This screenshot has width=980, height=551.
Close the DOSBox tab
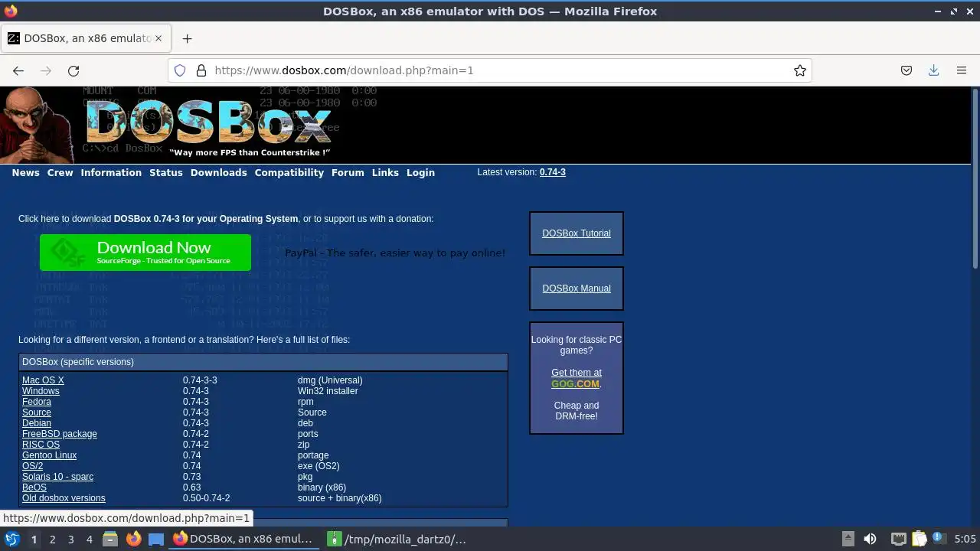[158, 38]
